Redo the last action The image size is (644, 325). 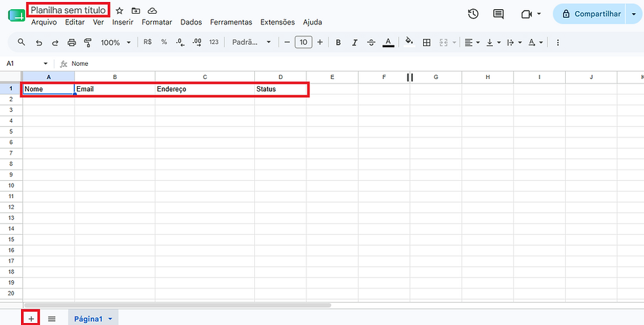pos(55,42)
